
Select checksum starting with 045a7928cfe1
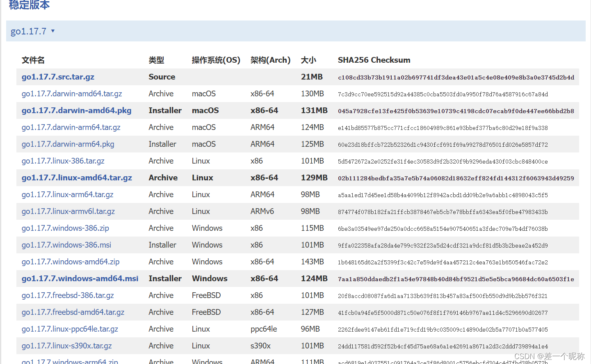[456, 111]
